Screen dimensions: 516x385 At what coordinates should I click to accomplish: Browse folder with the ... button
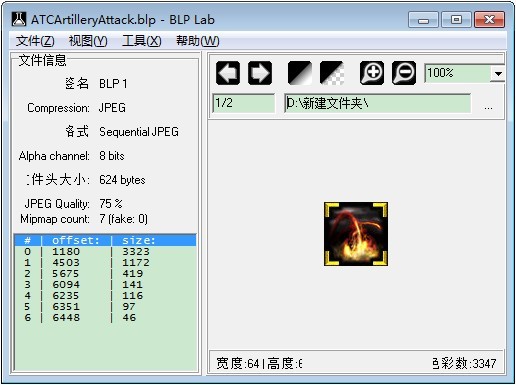(x=488, y=107)
